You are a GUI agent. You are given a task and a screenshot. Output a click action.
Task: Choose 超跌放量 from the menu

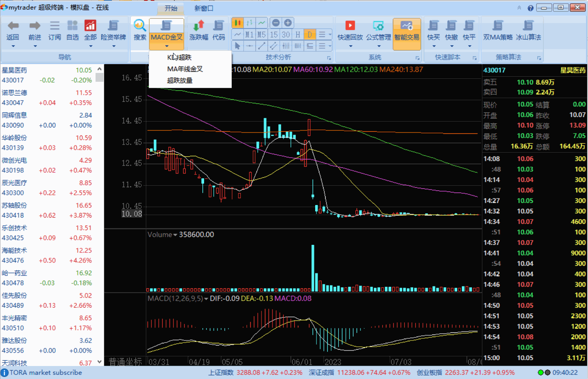point(190,80)
